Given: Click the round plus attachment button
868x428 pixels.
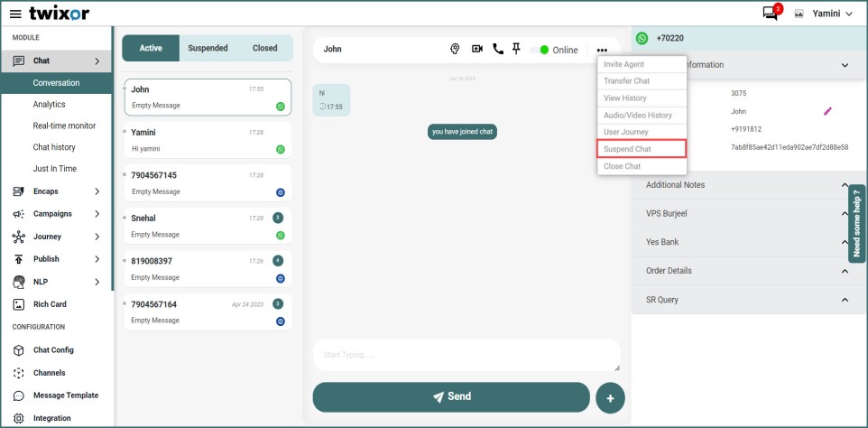Looking at the screenshot, I should tap(610, 397).
